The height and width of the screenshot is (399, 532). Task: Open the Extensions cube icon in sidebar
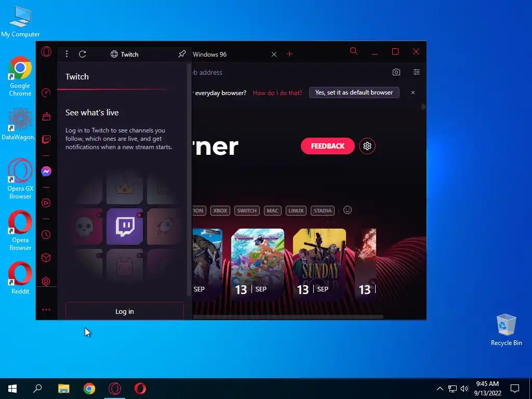(x=46, y=258)
